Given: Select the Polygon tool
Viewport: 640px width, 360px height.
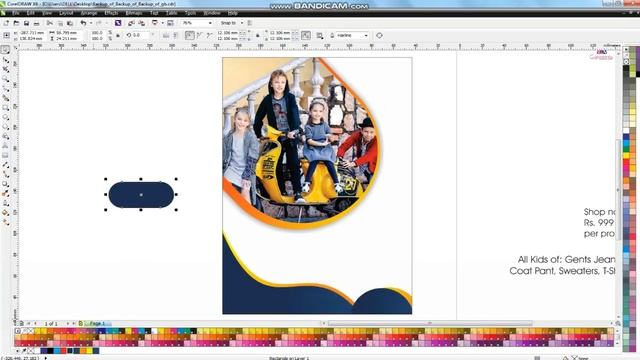Looking at the screenshot, I should pos(5,127).
